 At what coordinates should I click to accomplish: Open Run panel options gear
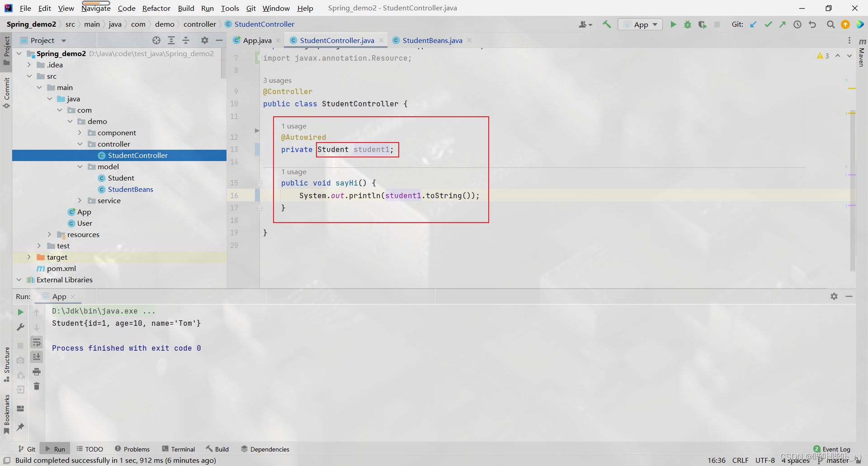(x=834, y=296)
